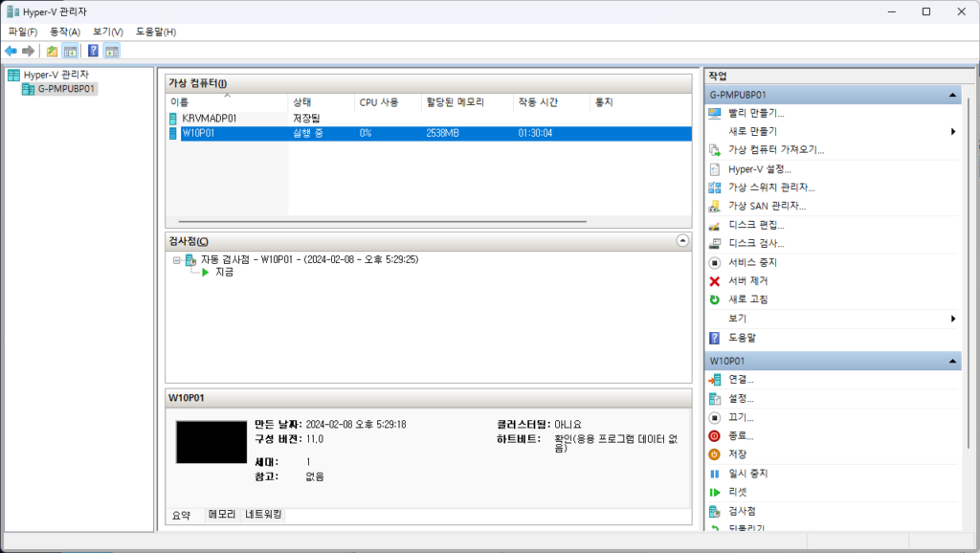Click the 01:30:04 uptime cell
The width and height of the screenshot is (980, 553).
[x=535, y=133]
